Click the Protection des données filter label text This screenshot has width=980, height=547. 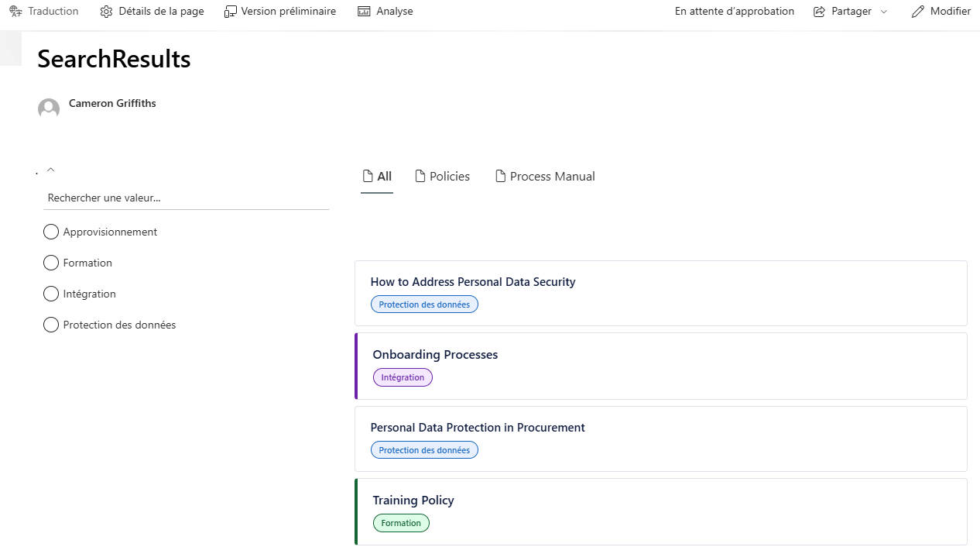click(119, 325)
